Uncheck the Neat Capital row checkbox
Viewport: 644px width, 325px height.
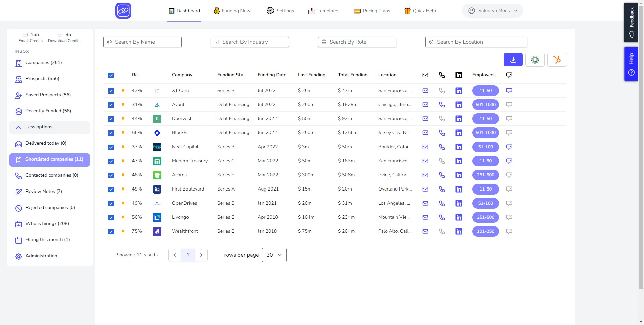point(111,147)
